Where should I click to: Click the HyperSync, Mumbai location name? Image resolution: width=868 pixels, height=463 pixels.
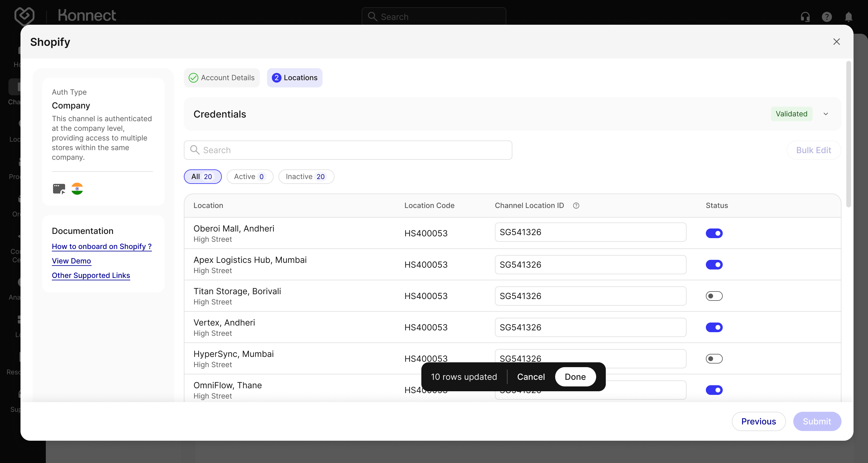click(x=234, y=354)
